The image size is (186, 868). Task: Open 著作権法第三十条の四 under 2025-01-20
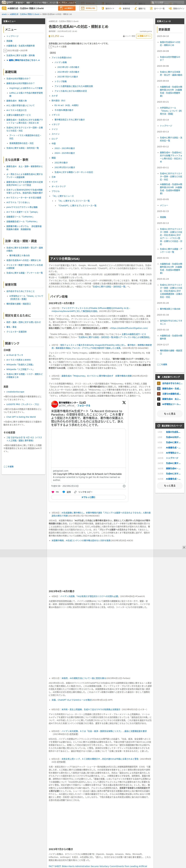(170, 309)
